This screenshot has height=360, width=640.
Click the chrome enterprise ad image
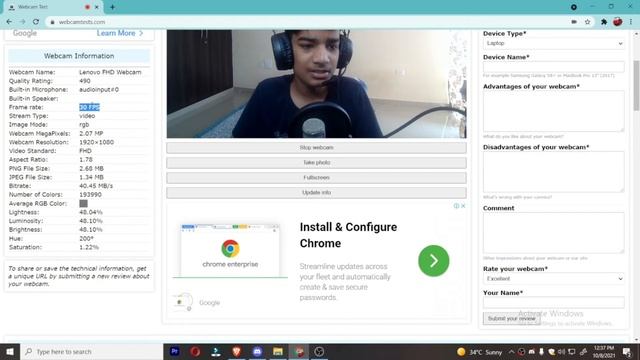pos(230,250)
